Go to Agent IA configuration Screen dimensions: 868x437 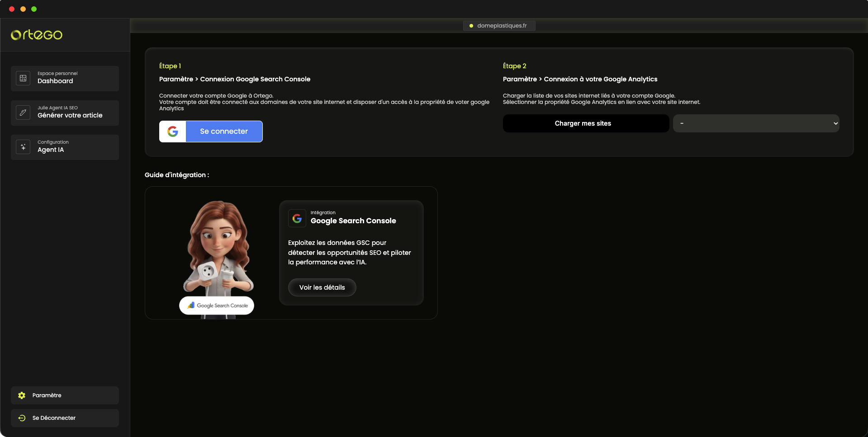65,147
